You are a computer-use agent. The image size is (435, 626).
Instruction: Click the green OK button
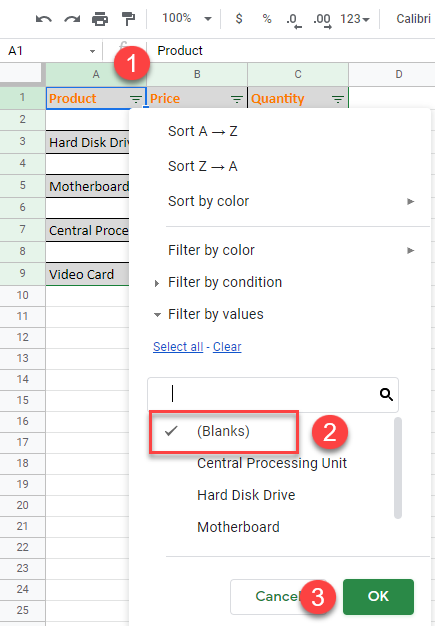click(x=378, y=596)
